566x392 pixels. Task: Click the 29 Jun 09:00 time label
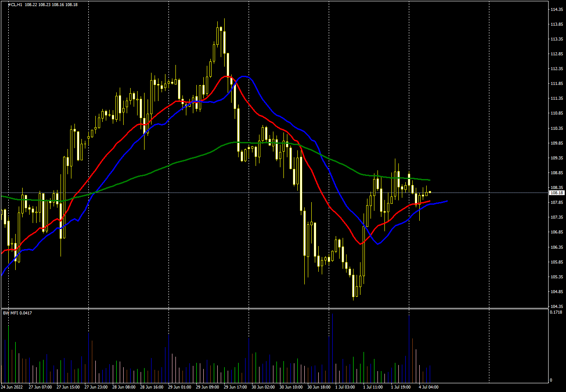click(x=207, y=387)
